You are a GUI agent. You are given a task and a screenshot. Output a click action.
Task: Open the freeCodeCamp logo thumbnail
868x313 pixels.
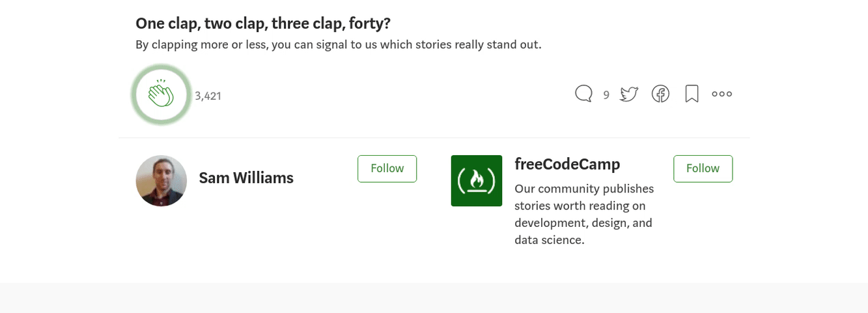click(x=477, y=181)
